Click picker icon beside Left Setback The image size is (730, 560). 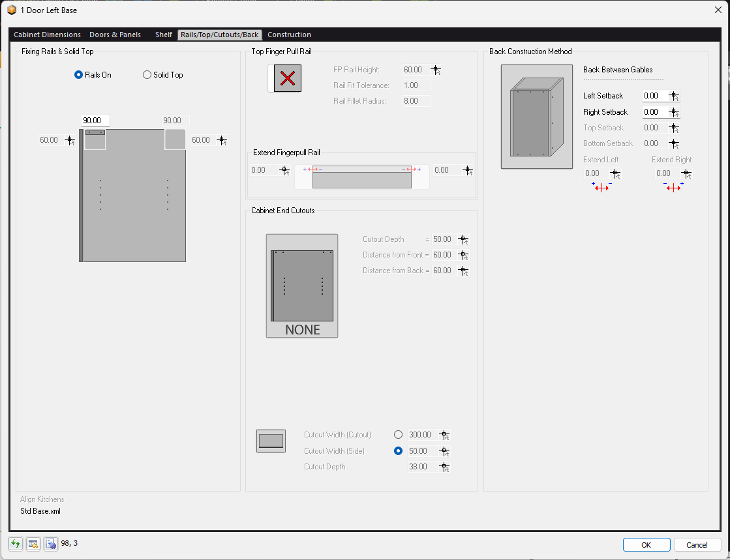tap(674, 96)
